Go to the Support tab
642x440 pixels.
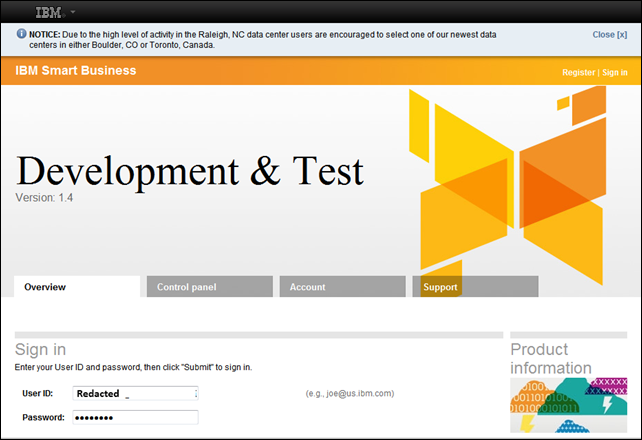pyautogui.click(x=475, y=287)
